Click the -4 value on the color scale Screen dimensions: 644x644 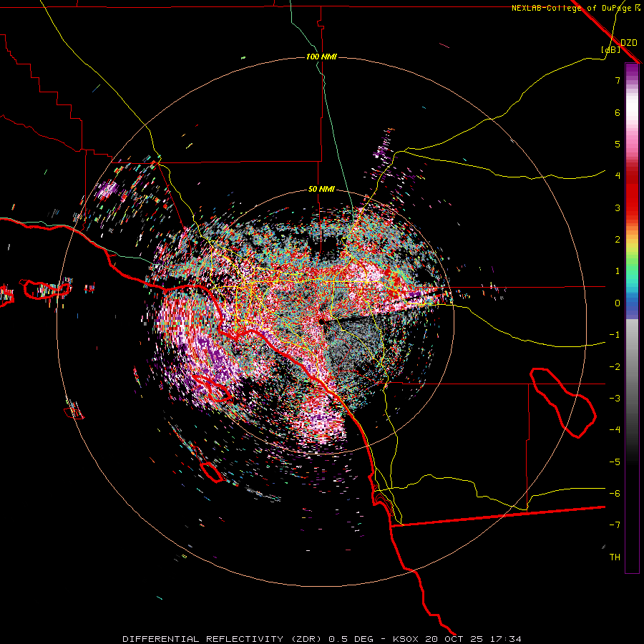(615, 429)
